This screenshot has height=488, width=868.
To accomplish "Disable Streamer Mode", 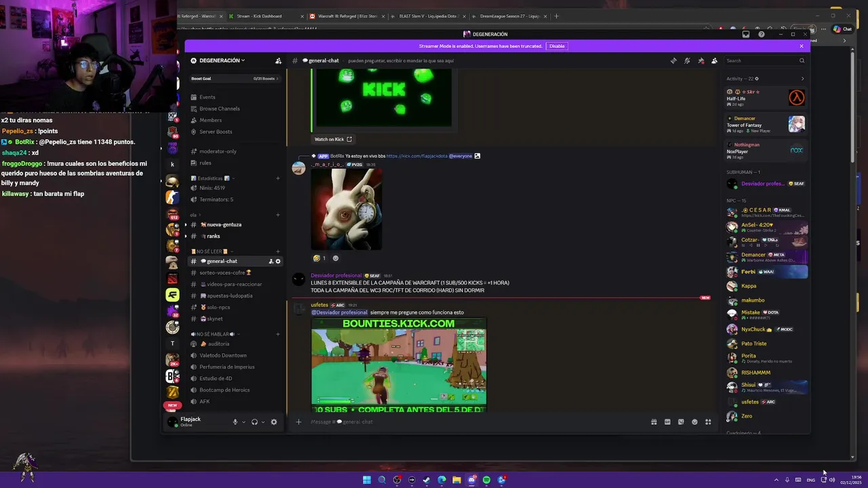I will tap(557, 46).
